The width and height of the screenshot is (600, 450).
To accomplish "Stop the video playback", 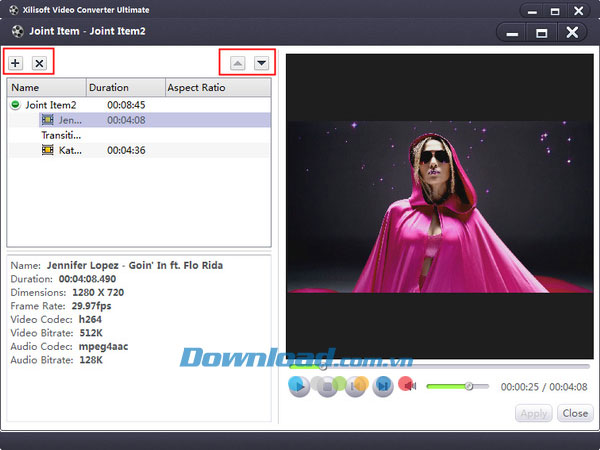I will click(327, 387).
